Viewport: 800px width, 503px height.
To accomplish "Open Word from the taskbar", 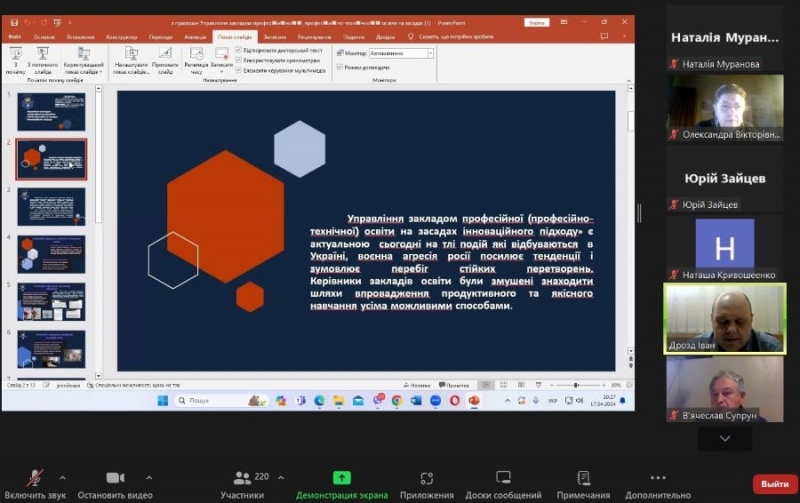I will click(416, 400).
